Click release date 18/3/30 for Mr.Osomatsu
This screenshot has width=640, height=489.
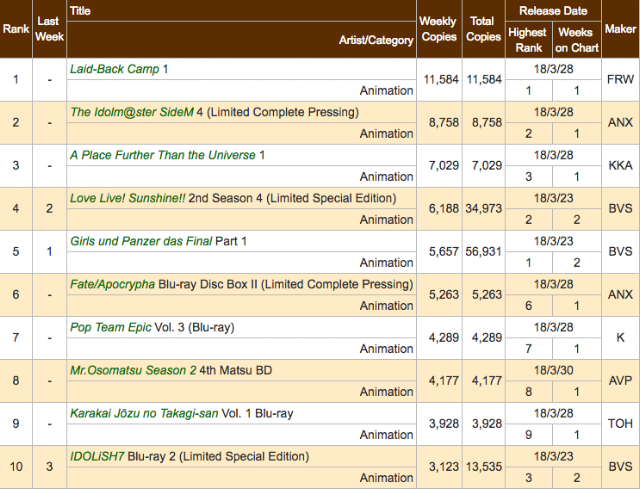click(x=553, y=370)
